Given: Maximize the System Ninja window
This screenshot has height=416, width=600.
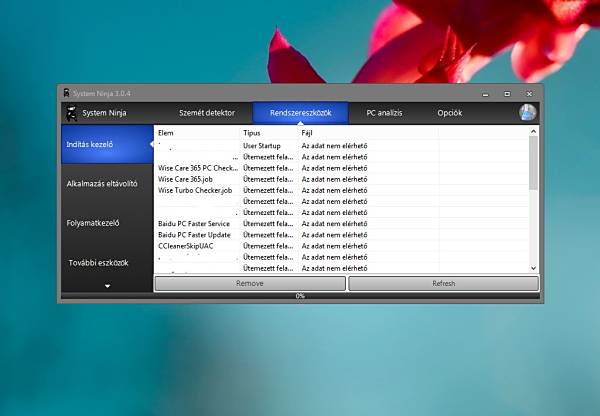Looking at the screenshot, I should coord(507,93).
